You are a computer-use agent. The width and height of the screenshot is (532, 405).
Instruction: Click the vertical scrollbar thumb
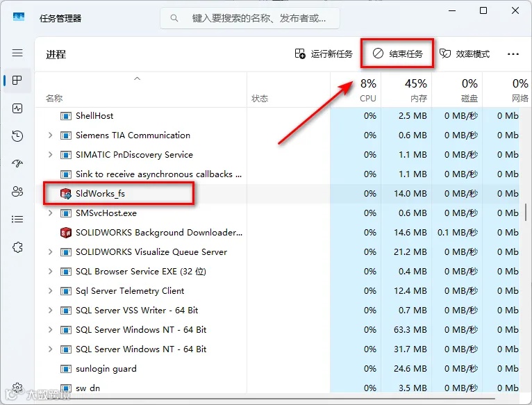[x=526, y=213]
